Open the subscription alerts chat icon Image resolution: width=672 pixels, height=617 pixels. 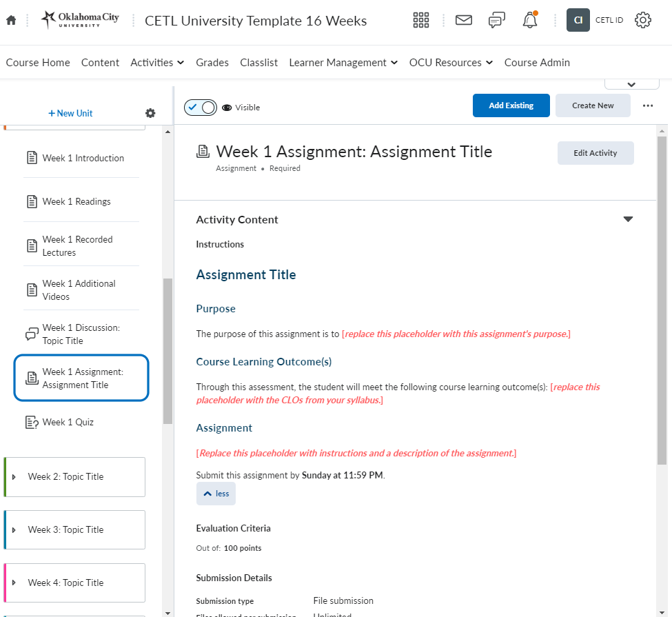pyautogui.click(x=496, y=21)
